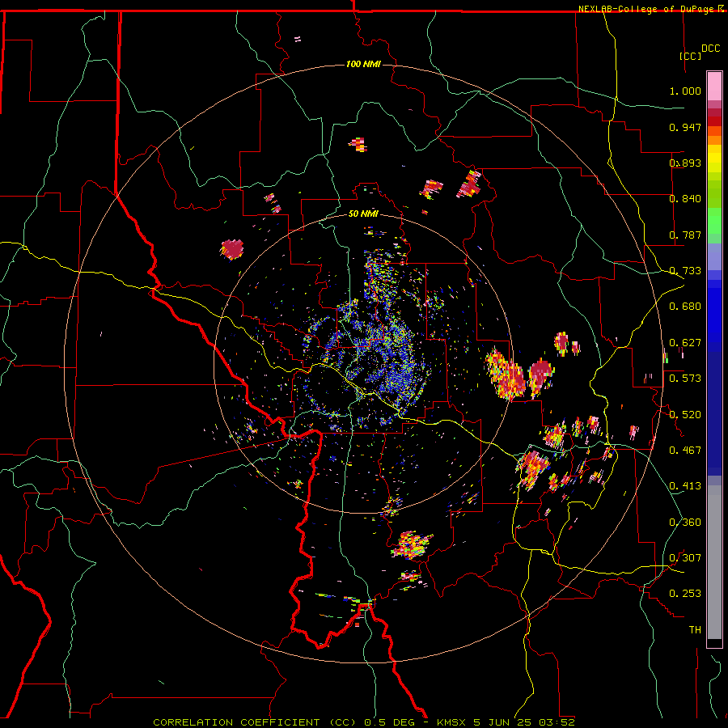Click the Correlation Coefficient caption at the bottom
Image resolution: width=728 pixels, height=728 pixels.
point(364,722)
